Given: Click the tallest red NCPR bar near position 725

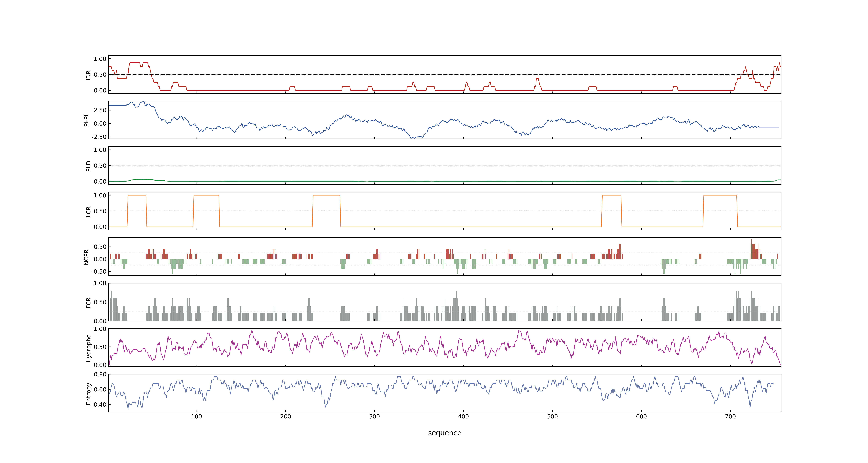Looking at the screenshot, I should (x=752, y=249).
